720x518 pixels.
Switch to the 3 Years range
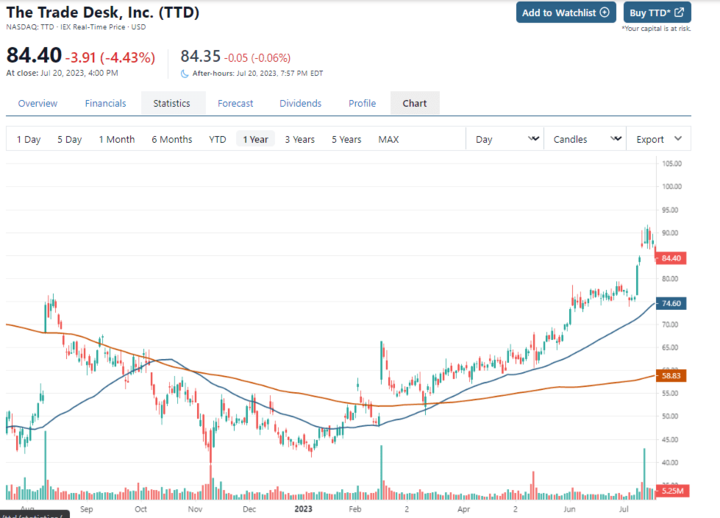[300, 139]
